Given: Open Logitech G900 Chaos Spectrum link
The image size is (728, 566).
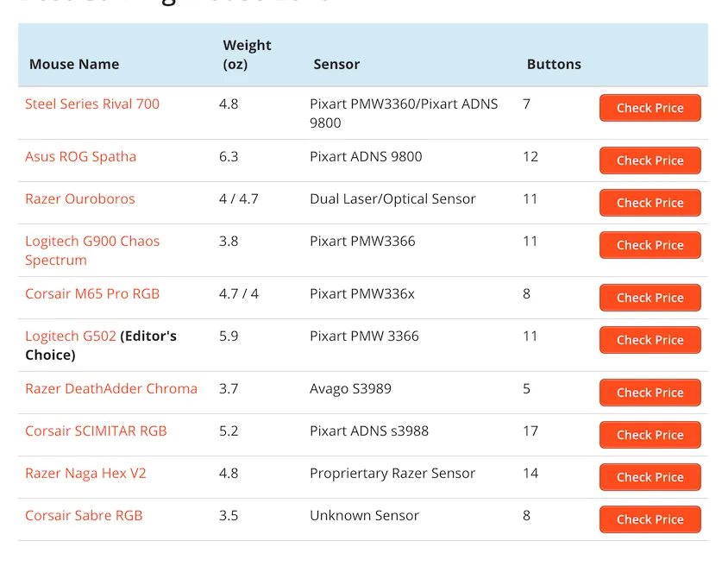Looking at the screenshot, I should coord(92,250).
